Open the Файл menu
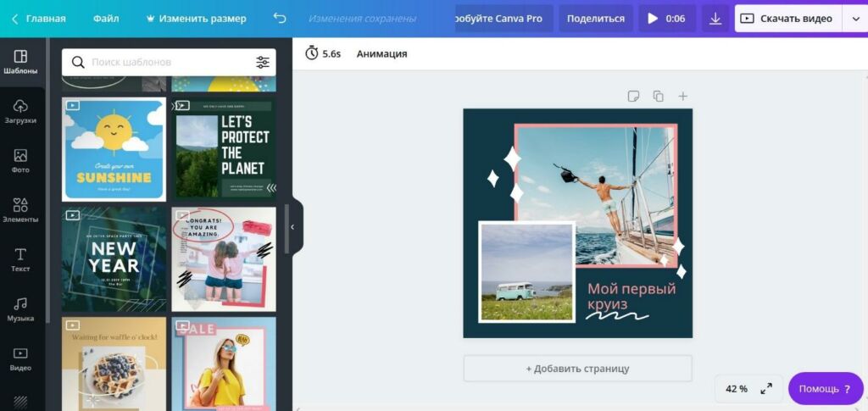The width and height of the screenshot is (868, 411). (x=106, y=19)
